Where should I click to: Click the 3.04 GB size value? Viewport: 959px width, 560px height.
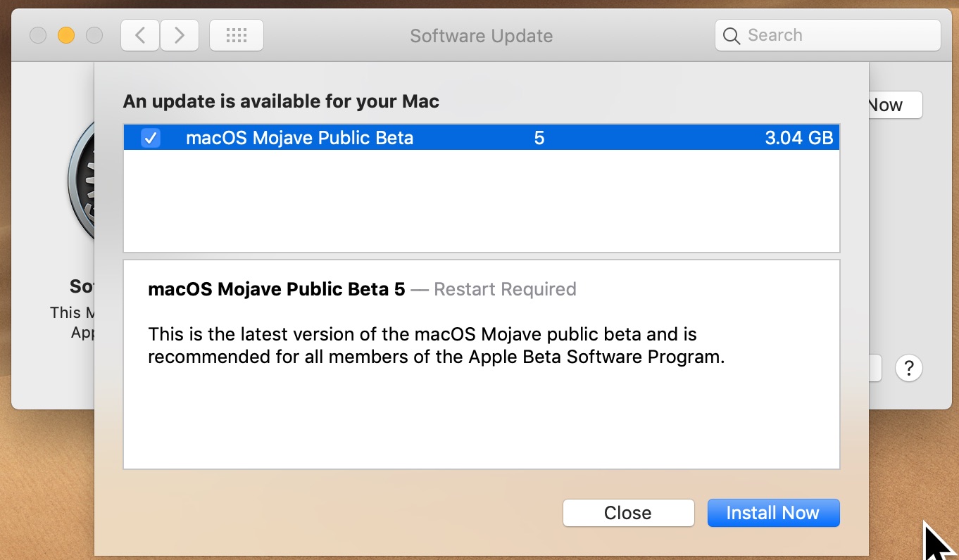pyautogui.click(x=799, y=138)
